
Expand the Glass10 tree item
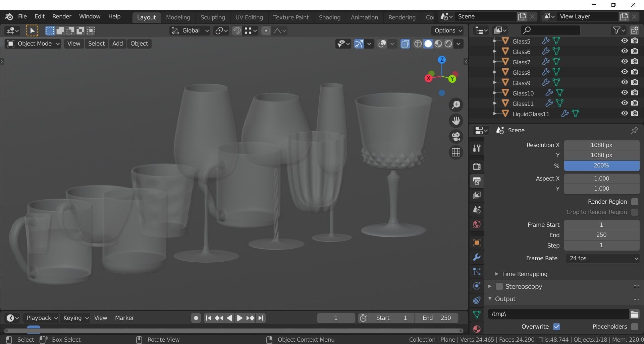point(494,93)
